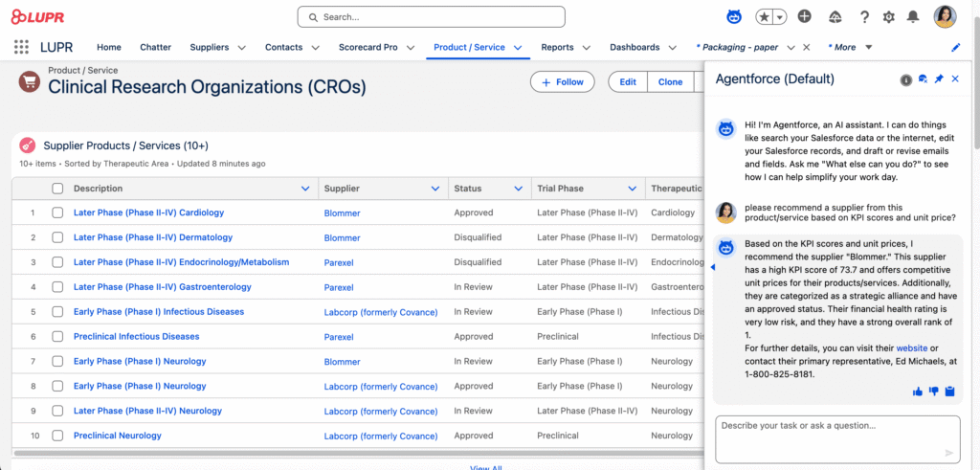The width and height of the screenshot is (980, 470).
Task: Close the Packaging - paper tab
Action: click(806, 47)
